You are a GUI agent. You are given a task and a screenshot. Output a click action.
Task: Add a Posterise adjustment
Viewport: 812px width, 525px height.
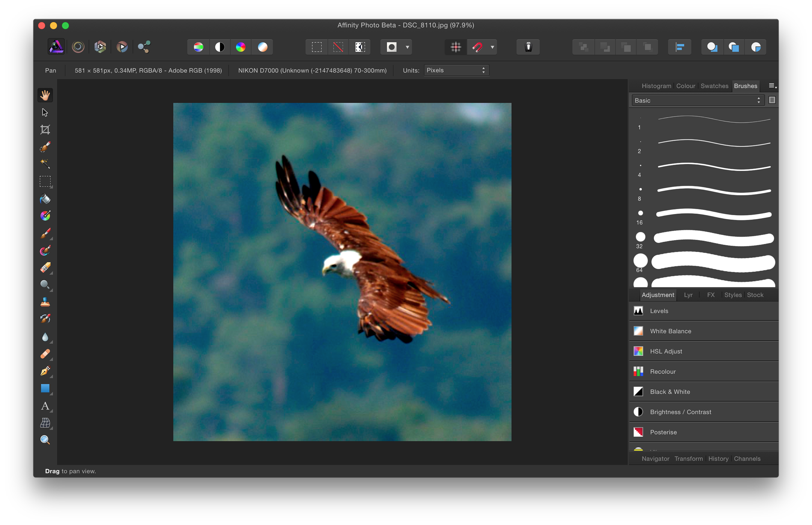click(x=703, y=432)
